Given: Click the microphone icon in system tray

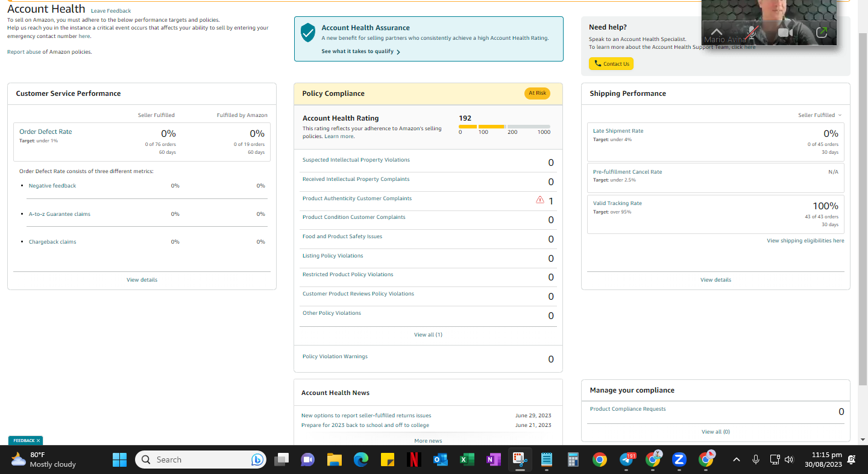Looking at the screenshot, I should [755, 460].
